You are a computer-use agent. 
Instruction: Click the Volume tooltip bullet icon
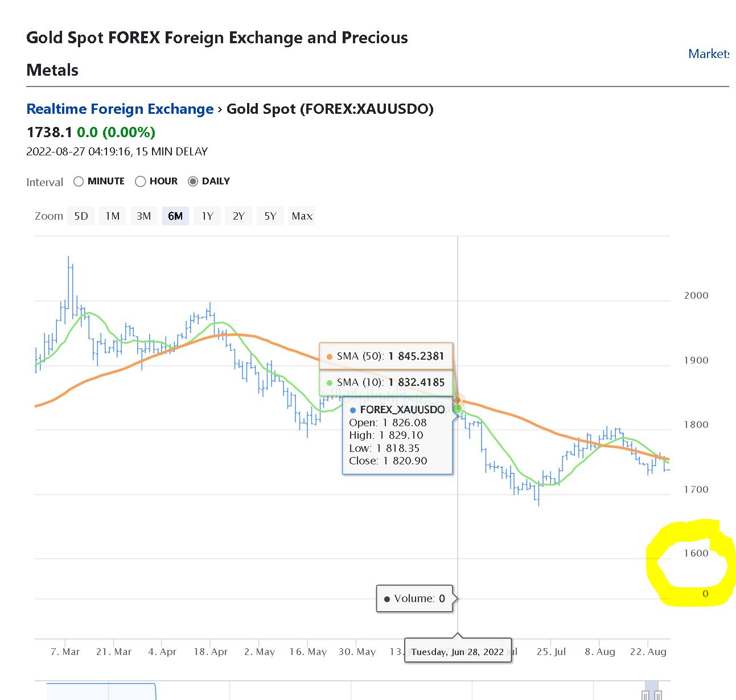387,599
